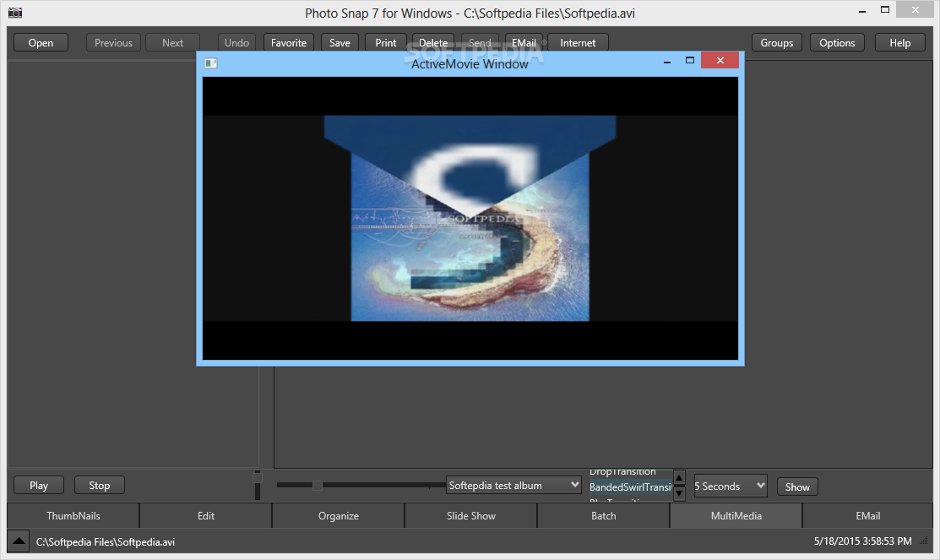Switch to the Organize tab
This screenshot has height=560, width=940.
[338, 515]
